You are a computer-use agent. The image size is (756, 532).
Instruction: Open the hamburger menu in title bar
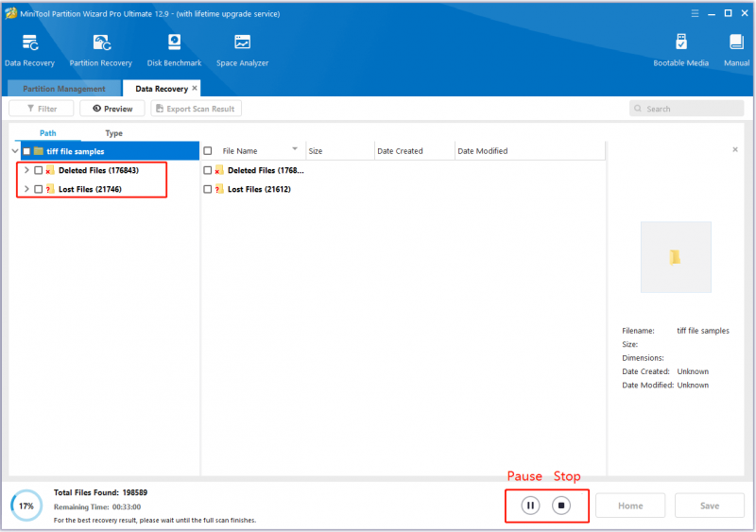click(x=695, y=13)
